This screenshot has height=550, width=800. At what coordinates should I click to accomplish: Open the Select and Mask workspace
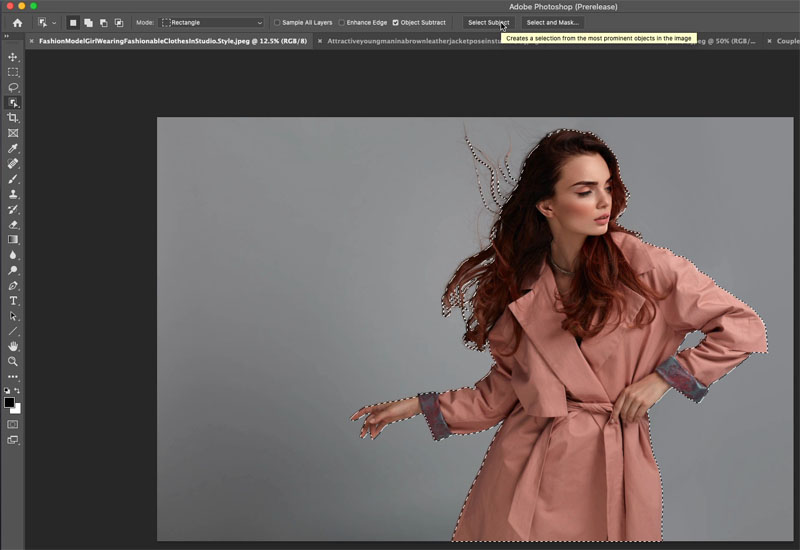coord(552,22)
